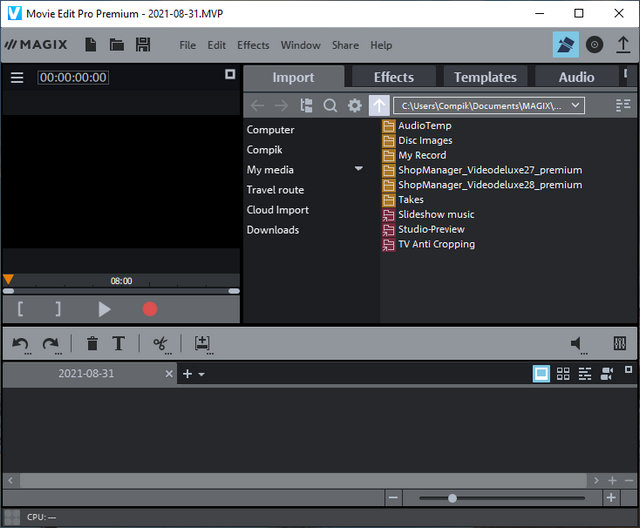The height and width of the screenshot is (528, 640).
Task: Click the timeline zoom slider handle
Action: coord(452,498)
